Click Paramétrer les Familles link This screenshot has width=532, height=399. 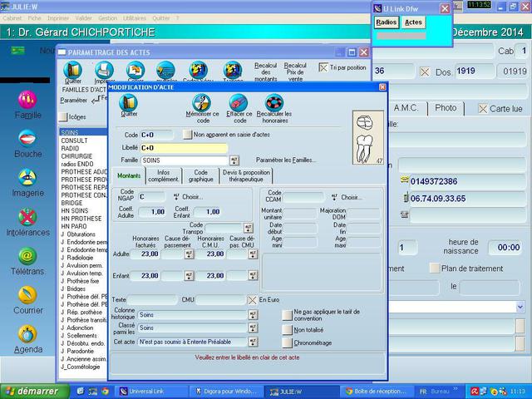click(x=286, y=160)
